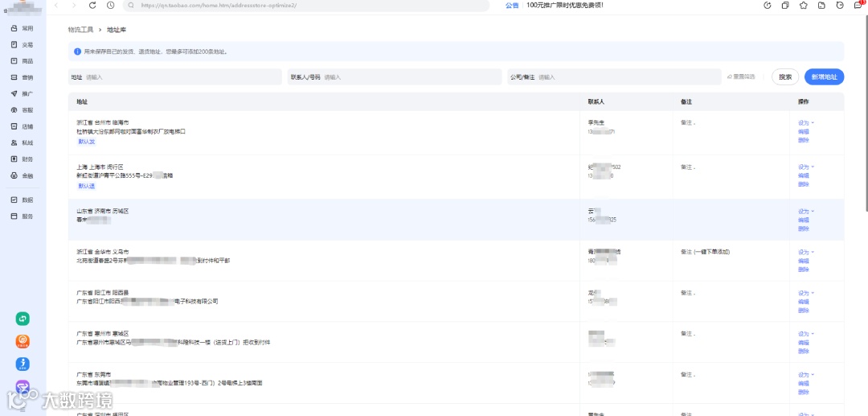Click 删除 for the 惠州市 address
The height and width of the screenshot is (416, 868).
[803, 351]
